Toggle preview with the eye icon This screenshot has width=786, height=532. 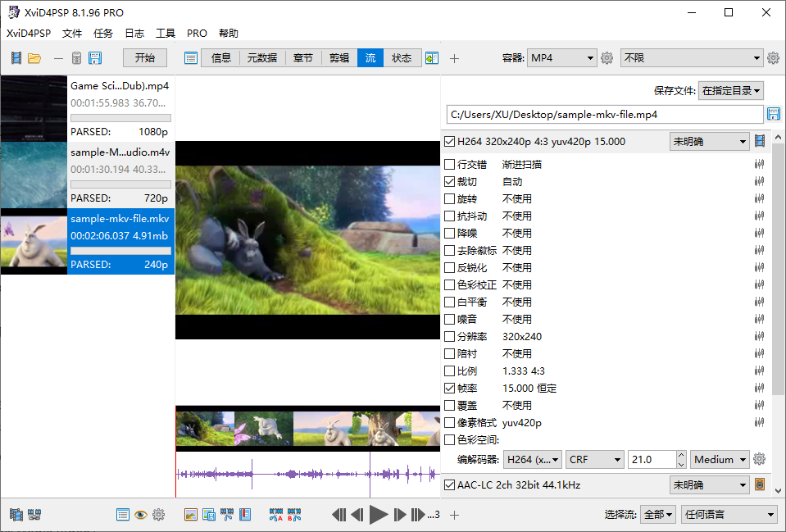pos(140,514)
